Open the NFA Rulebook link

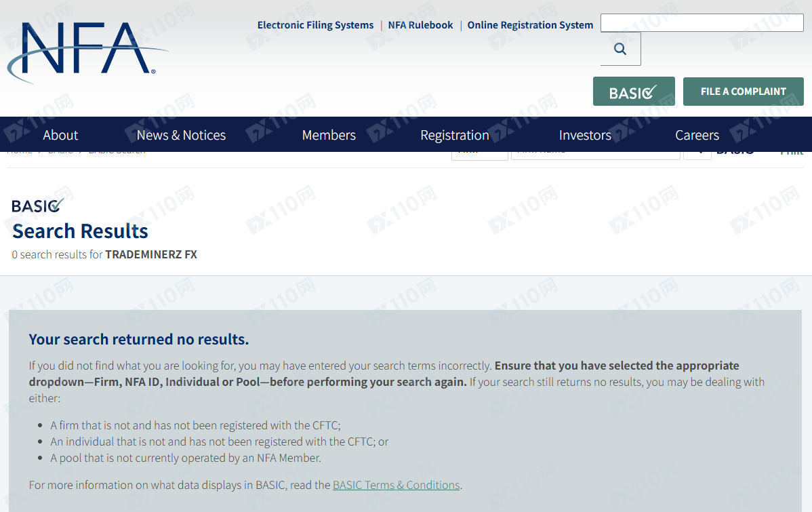[x=420, y=25]
